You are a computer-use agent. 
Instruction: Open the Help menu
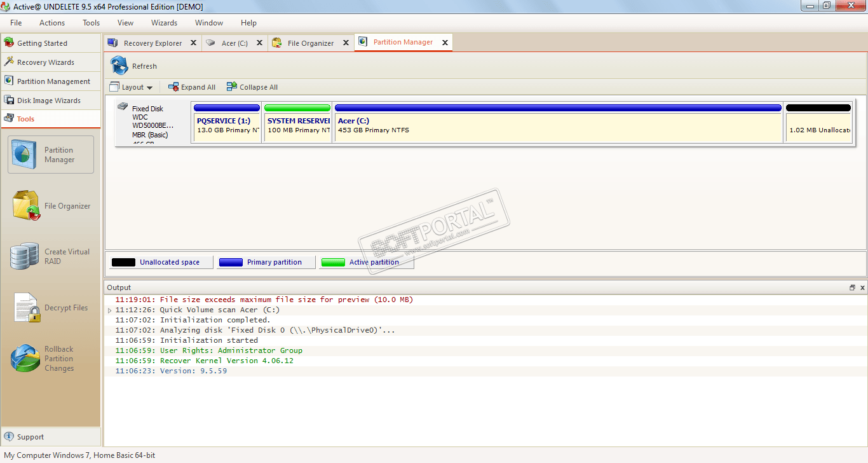[x=248, y=22]
